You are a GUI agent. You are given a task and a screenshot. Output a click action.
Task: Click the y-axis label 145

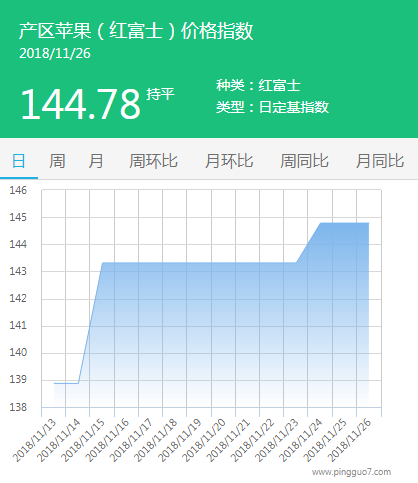[18, 217]
